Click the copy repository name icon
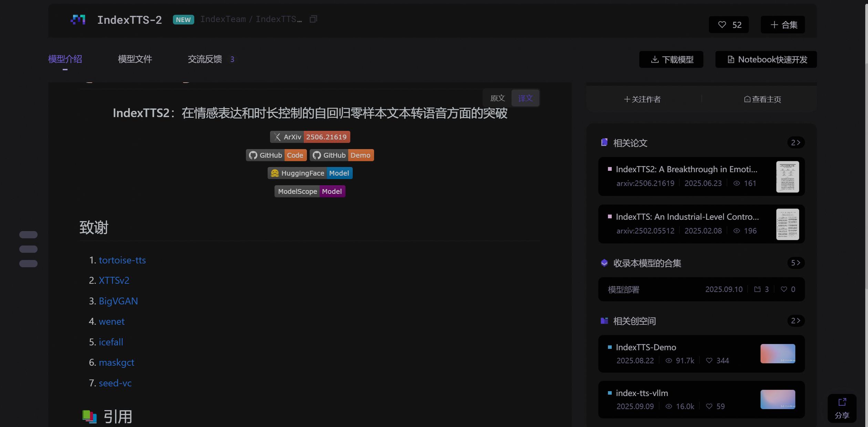The image size is (868, 427). click(313, 19)
